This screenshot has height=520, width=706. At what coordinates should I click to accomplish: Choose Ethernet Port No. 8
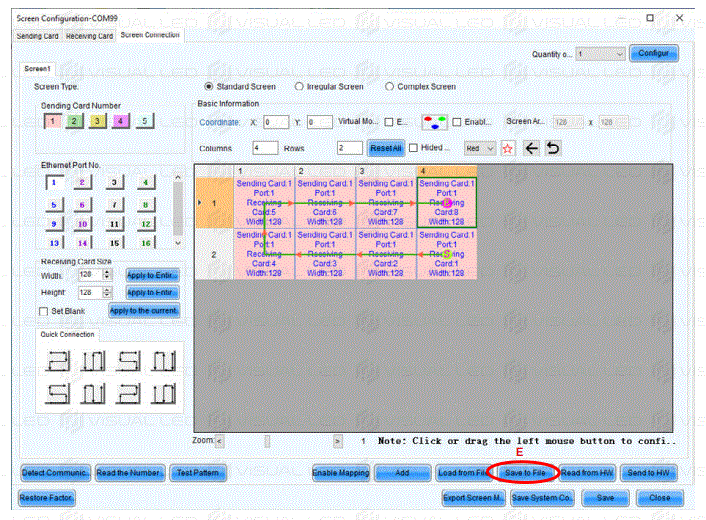tap(146, 205)
